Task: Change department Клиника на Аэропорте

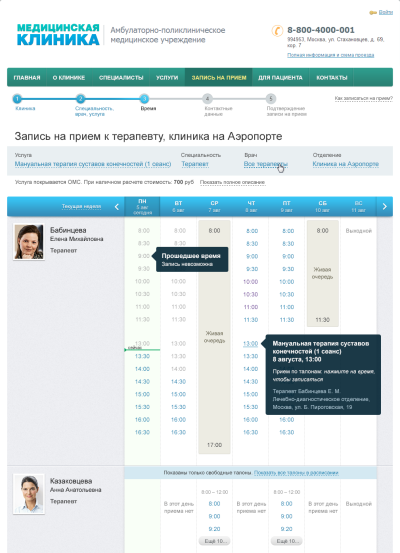Action: pos(346,164)
